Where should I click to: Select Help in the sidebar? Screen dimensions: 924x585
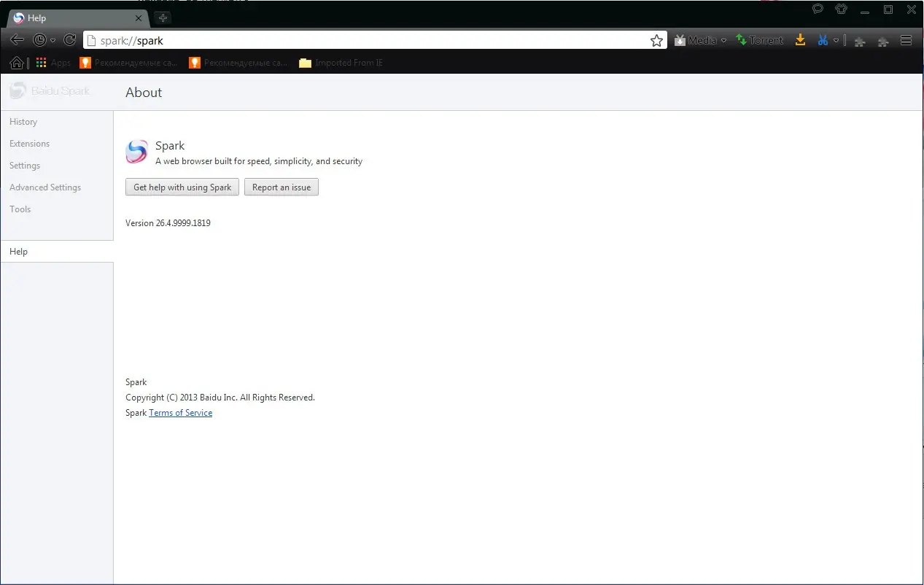(57, 252)
